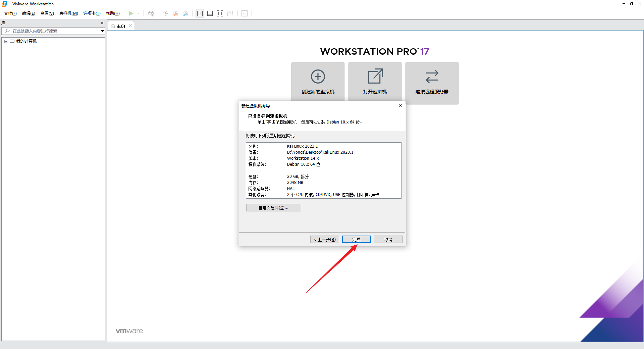Click the network adapter value NAT
644x349 pixels.
(x=291, y=189)
